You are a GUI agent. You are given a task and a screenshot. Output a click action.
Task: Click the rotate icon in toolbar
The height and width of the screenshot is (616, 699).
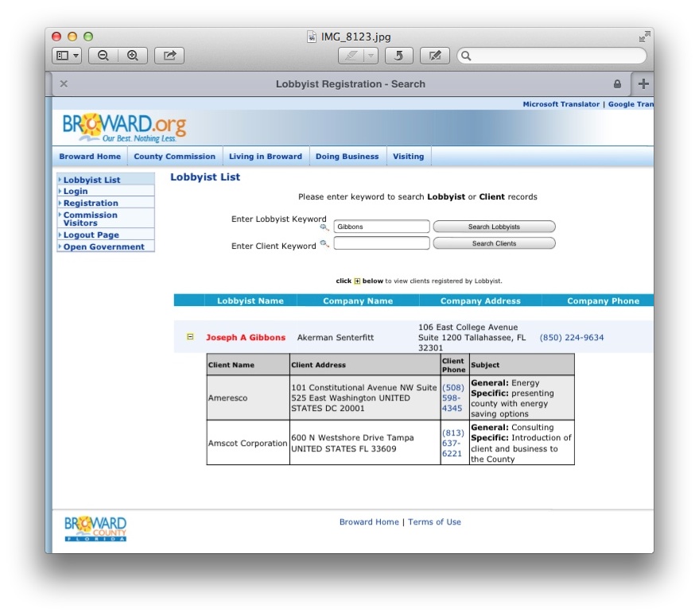click(398, 56)
